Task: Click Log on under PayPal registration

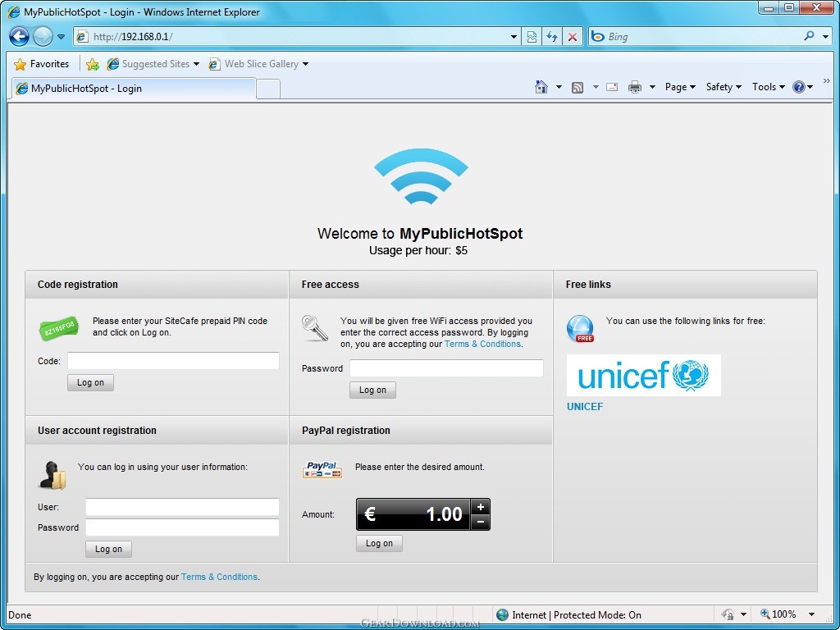Action: 379,543
